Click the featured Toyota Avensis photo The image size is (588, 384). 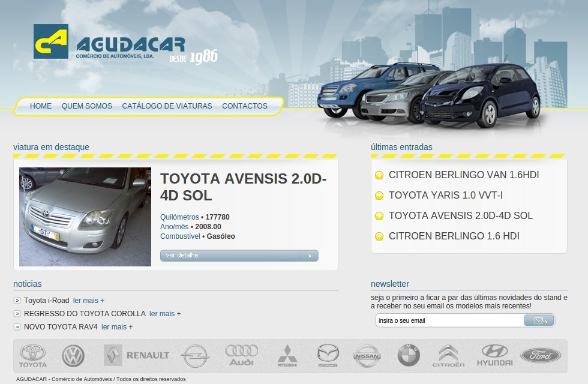coord(85,217)
